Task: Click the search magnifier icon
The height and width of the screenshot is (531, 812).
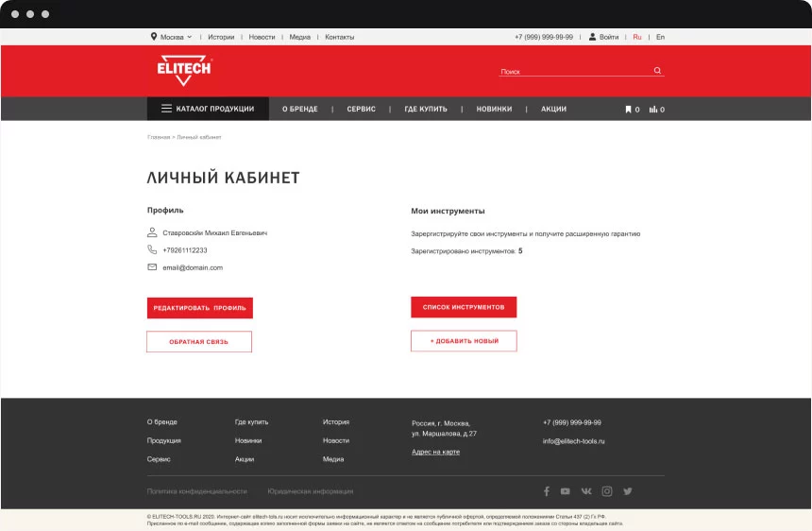Action: click(x=658, y=71)
